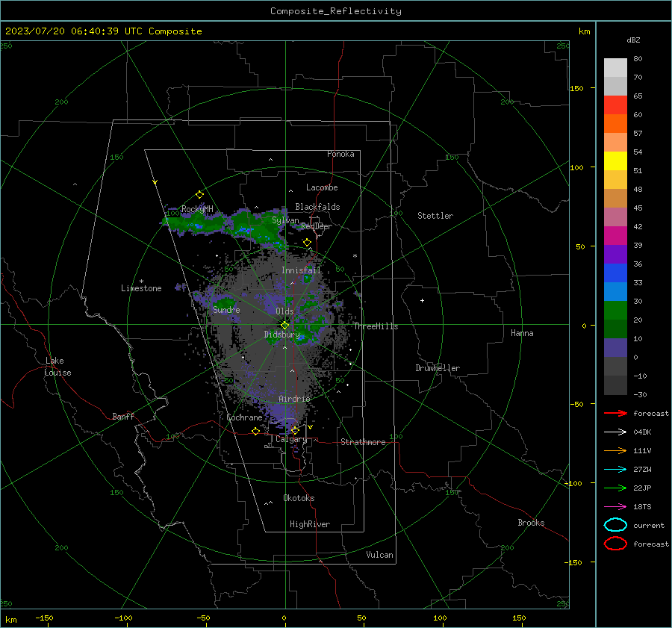Image resolution: width=672 pixels, height=628 pixels.
Task: Click the Stettler label
Action: tap(435, 216)
